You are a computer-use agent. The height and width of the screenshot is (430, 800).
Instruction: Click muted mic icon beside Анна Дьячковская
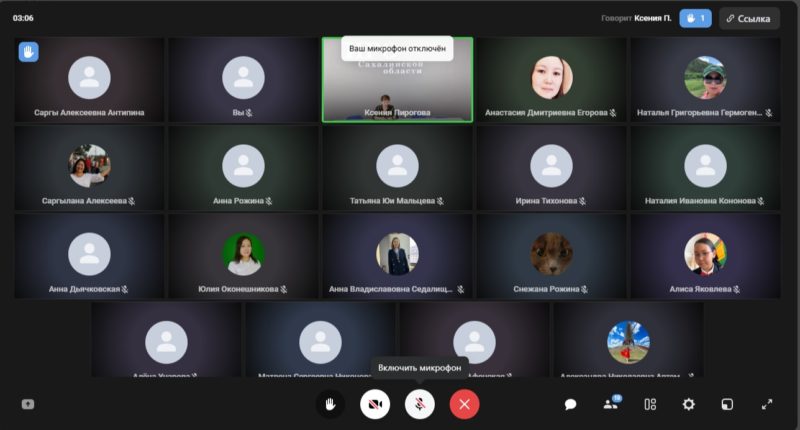pyautogui.click(x=125, y=289)
